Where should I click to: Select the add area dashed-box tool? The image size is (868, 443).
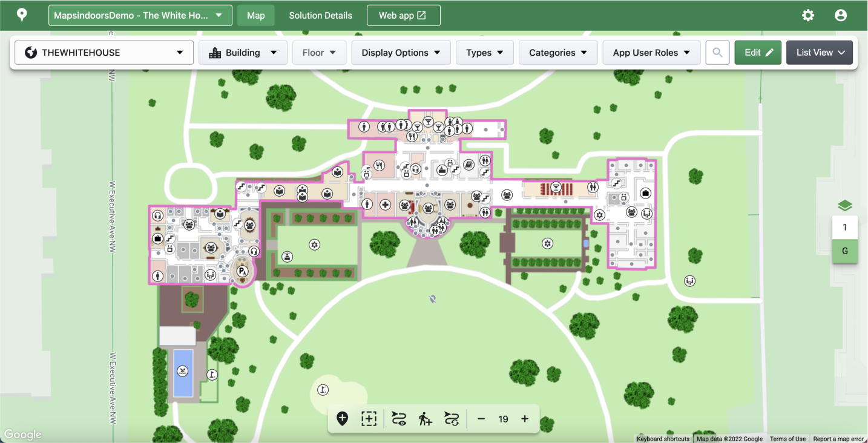coord(369,419)
